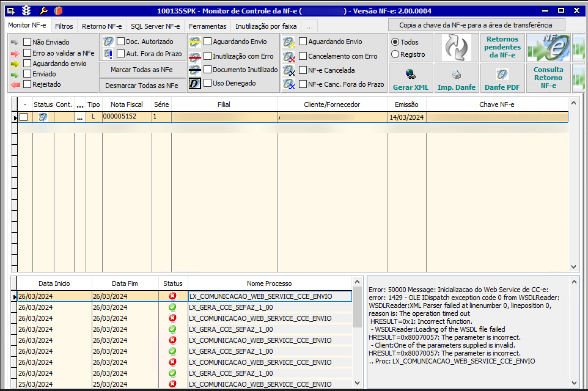Switch to the Filtros tab

[64, 26]
